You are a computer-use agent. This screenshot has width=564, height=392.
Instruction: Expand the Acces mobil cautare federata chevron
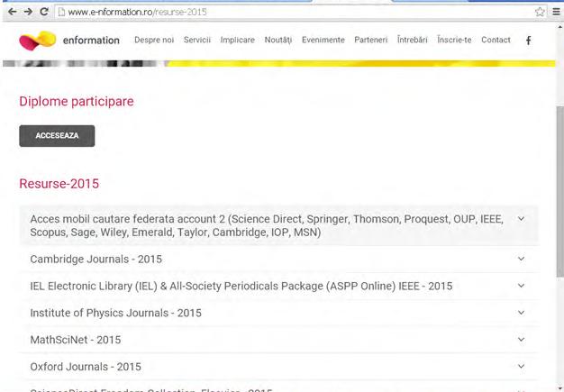point(521,219)
